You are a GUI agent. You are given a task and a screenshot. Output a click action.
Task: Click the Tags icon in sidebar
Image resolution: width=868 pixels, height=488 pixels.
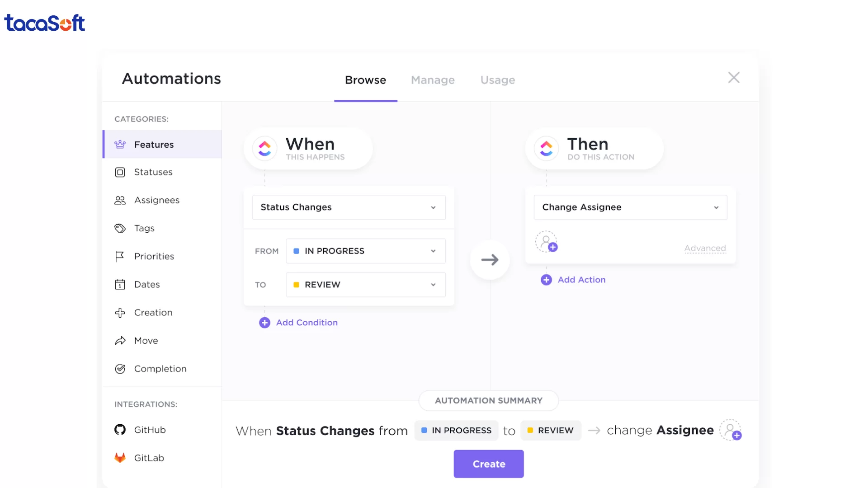click(x=120, y=228)
